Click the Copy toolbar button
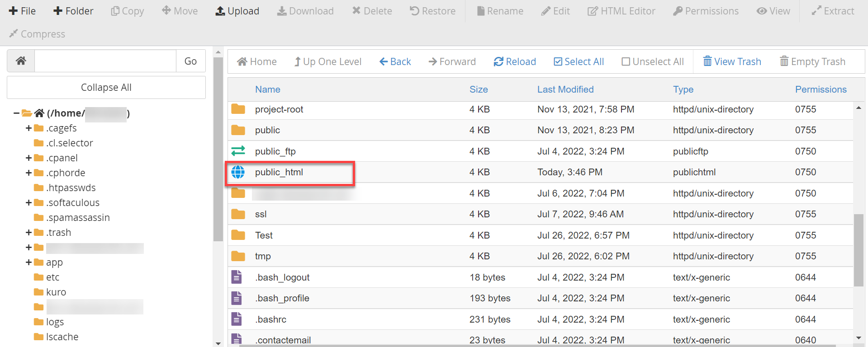Image resolution: width=868 pixels, height=347 pixels. (x=128, y=11)
